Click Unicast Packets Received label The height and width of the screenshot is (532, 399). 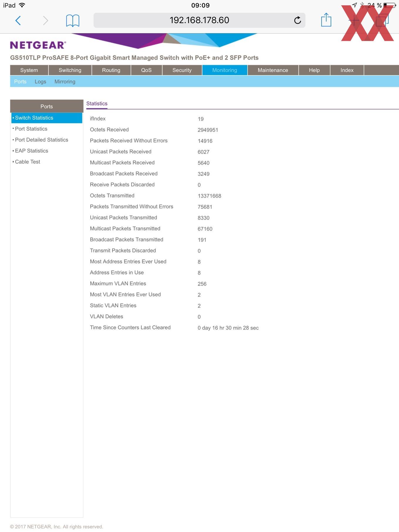pos(121,152)
